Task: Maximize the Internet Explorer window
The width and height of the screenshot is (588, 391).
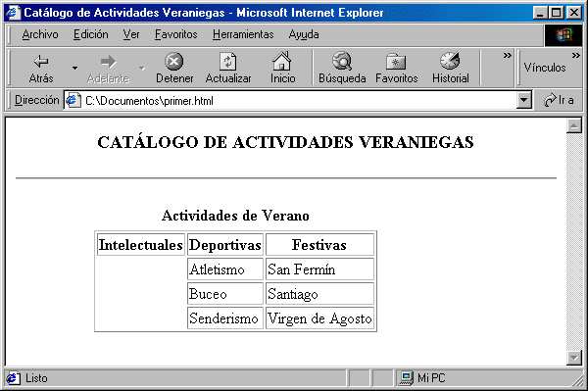Action: [x=556, y=13]
